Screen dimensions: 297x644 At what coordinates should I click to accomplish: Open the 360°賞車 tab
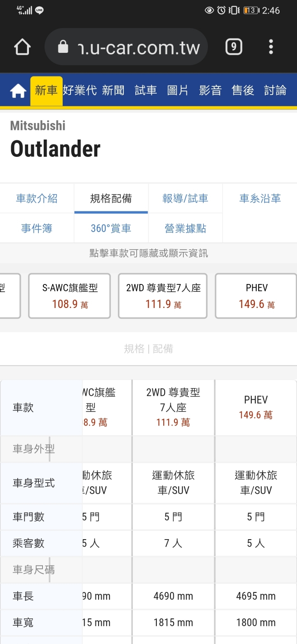(111, 228)
